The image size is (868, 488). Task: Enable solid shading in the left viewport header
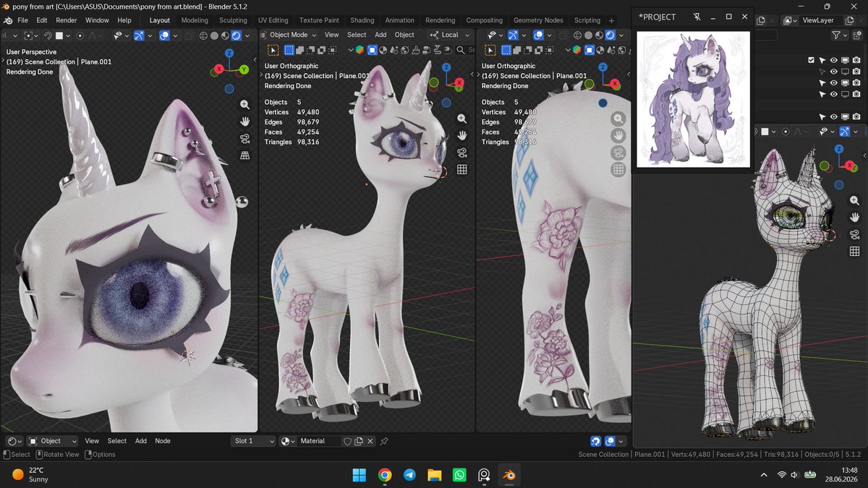(214, 35)
